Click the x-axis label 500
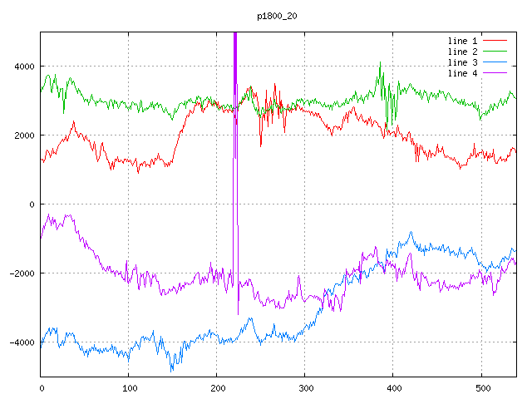 pos(482,388)
